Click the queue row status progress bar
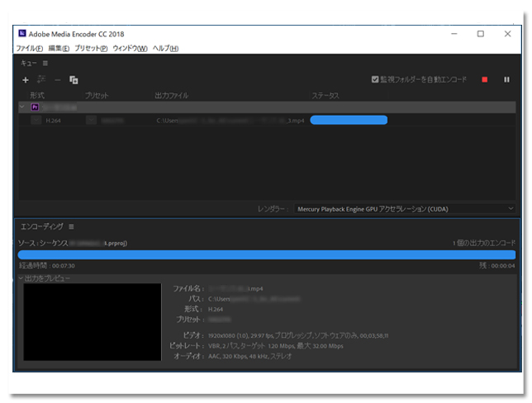 click(x=349, y=120)
